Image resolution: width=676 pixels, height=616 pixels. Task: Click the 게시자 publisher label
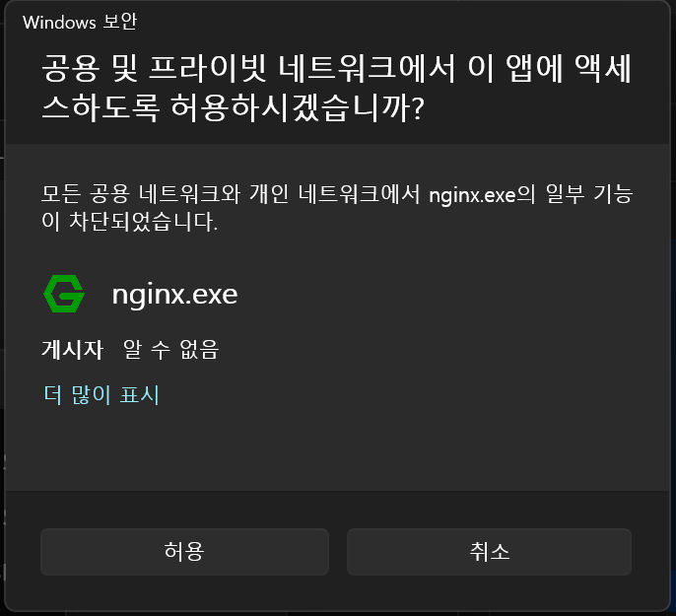click(x=73, y=349)
